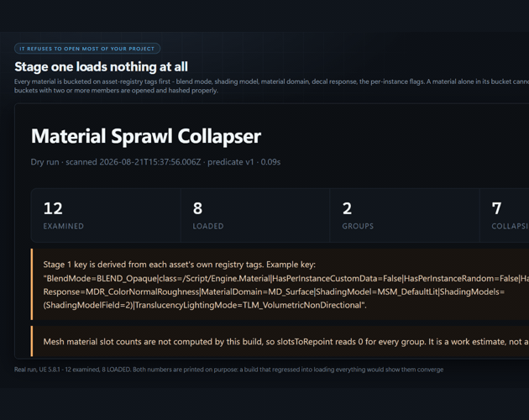The width and height of the screenshot is (529, 420).
Task: Click the "Real run, UE 5.8.1" caption
Action: (x=228, y=370)
